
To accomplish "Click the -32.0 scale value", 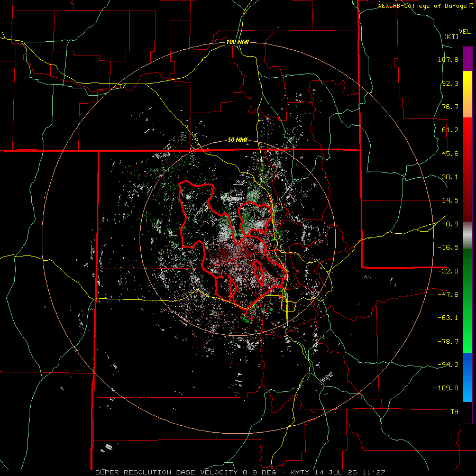I will [448, 271].
